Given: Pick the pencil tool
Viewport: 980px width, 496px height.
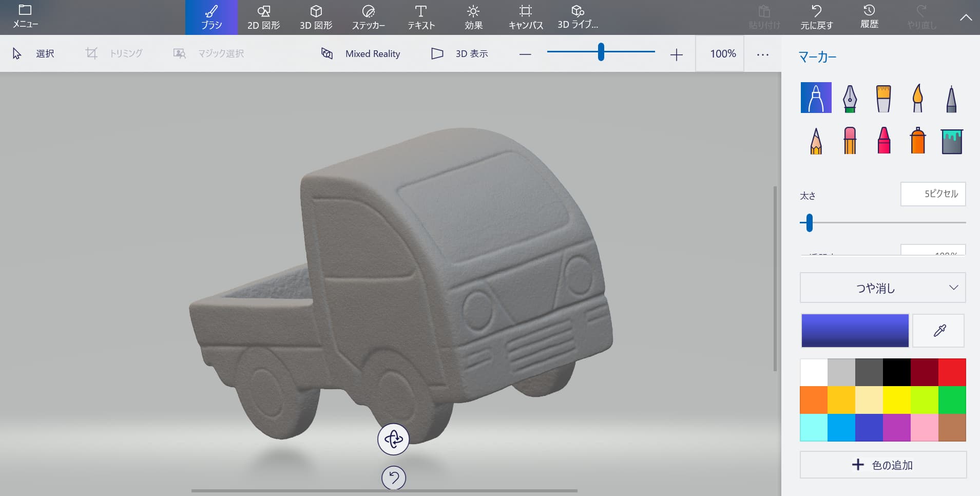Looking at the screenshot, I should [816, 141].
